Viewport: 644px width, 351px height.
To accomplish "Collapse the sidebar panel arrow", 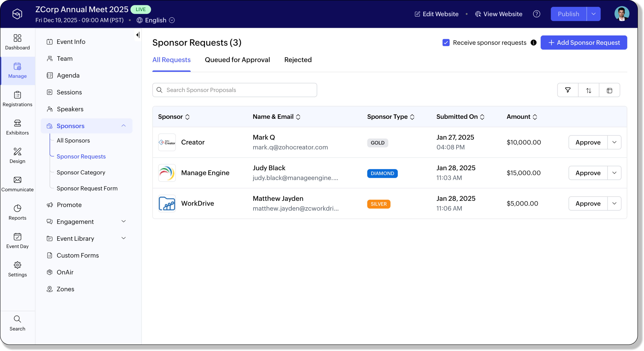I will point(138,35).
